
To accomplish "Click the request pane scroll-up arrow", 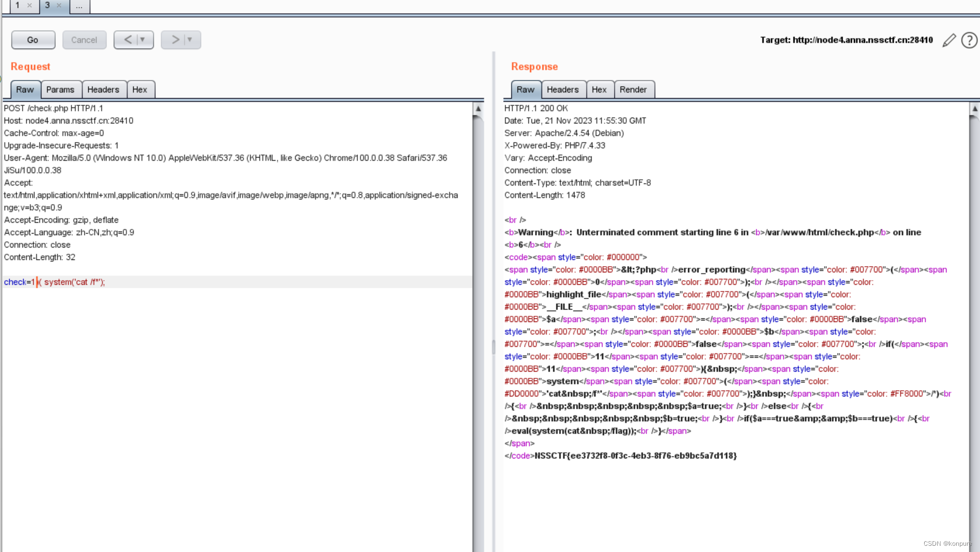I will 478,109.
